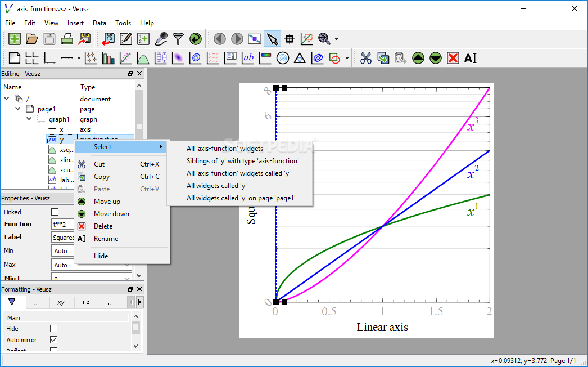Open the Tools menu
This screenshot has height=367, width=588.
(123, 23)
